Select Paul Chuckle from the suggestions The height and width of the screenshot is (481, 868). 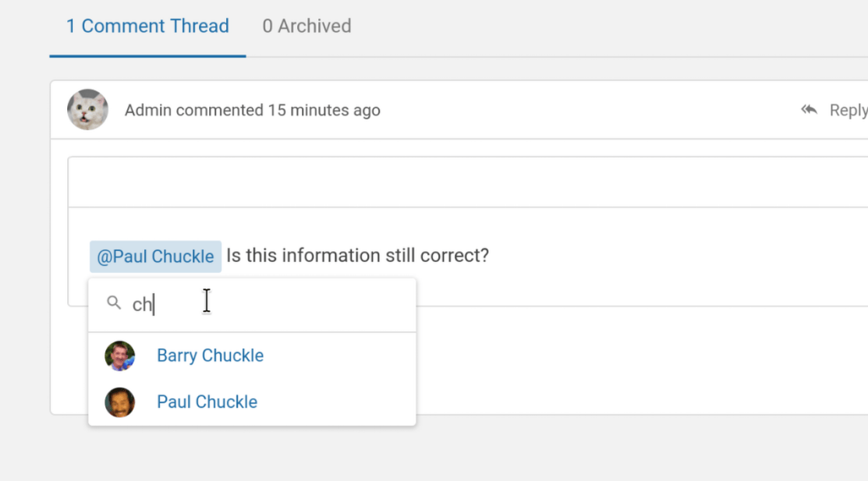coord(207,402)
